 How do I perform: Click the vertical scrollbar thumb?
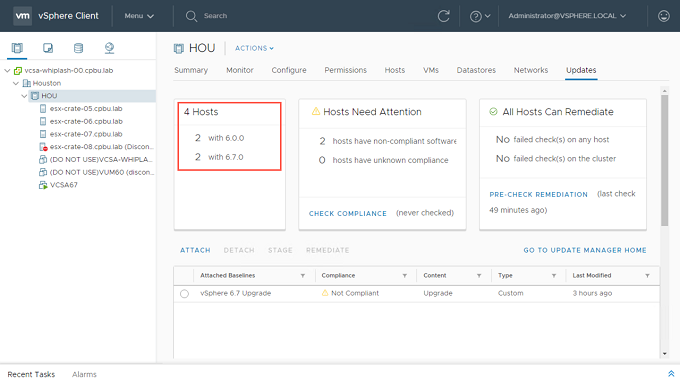pyautogui.click(x=664, y=160)
